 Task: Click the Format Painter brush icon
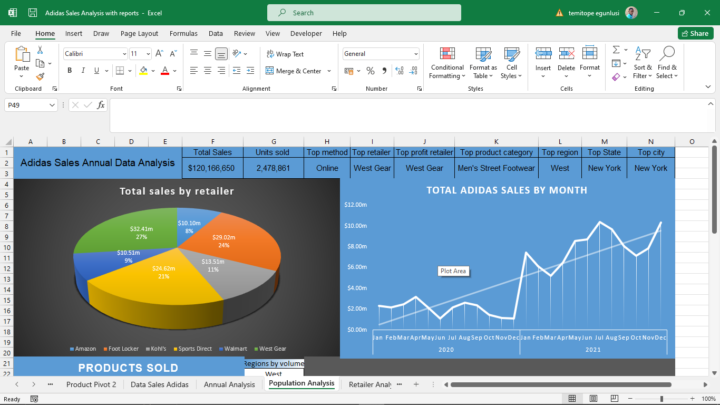[41, 75]
